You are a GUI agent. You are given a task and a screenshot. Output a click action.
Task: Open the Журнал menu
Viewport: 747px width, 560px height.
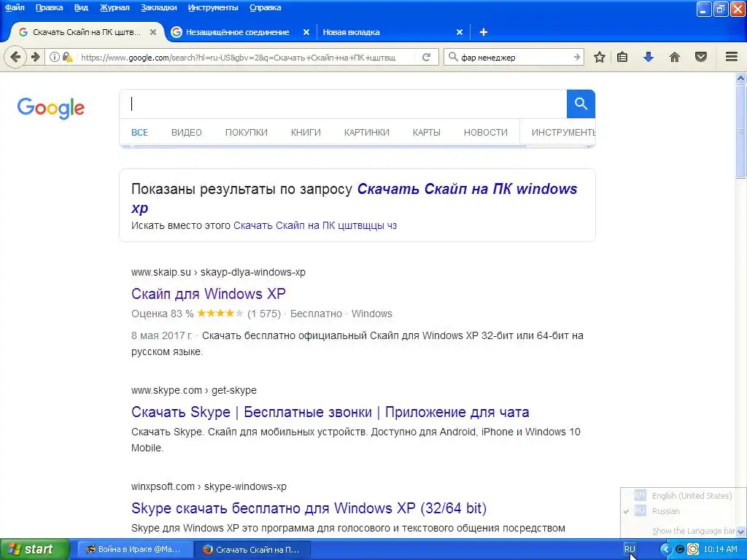[x=115, y=7]
